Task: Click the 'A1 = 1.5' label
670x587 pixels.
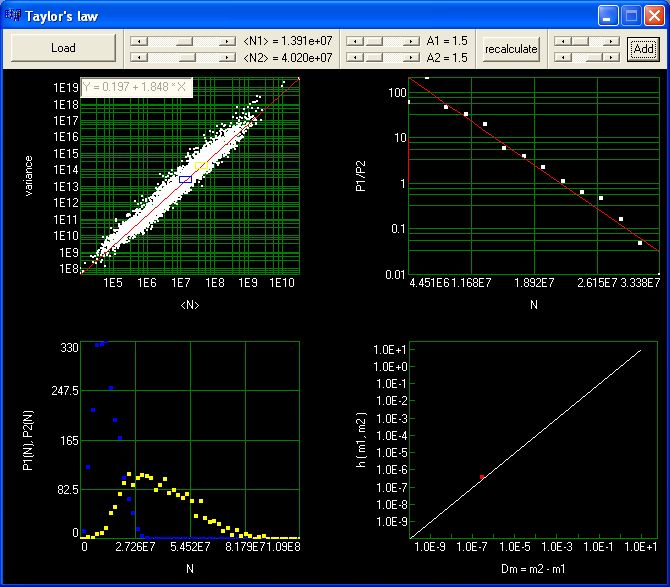Action: point(447,41)
